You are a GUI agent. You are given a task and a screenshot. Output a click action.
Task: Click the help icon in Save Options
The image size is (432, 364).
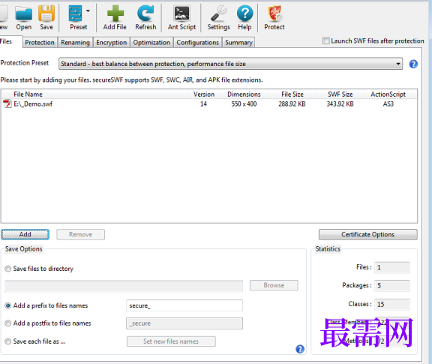tap(300, 349)
